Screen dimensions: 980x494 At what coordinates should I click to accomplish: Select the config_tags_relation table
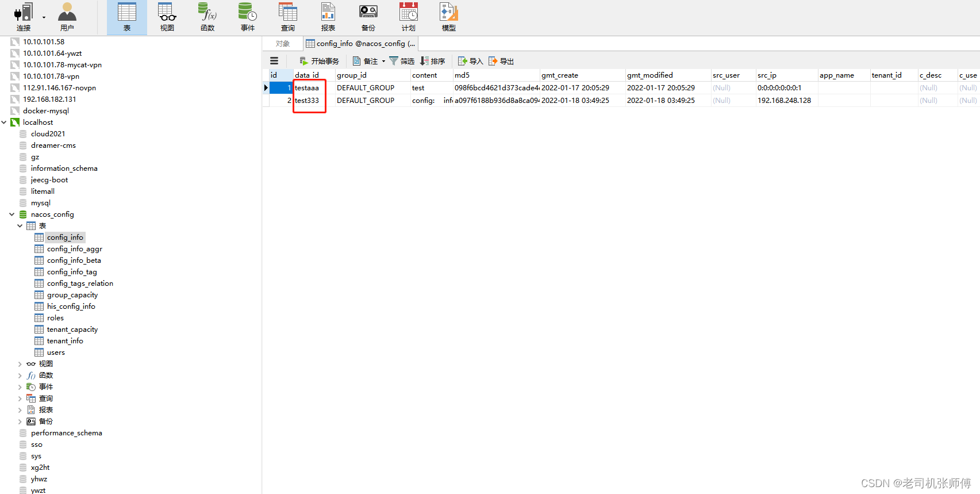pos(80,283)
